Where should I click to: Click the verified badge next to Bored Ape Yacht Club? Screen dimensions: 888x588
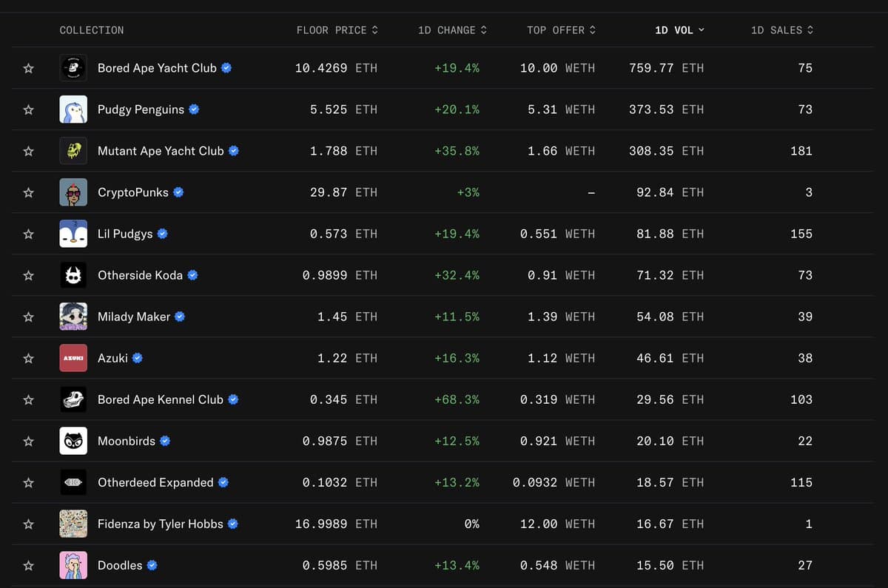coord(226,68)
